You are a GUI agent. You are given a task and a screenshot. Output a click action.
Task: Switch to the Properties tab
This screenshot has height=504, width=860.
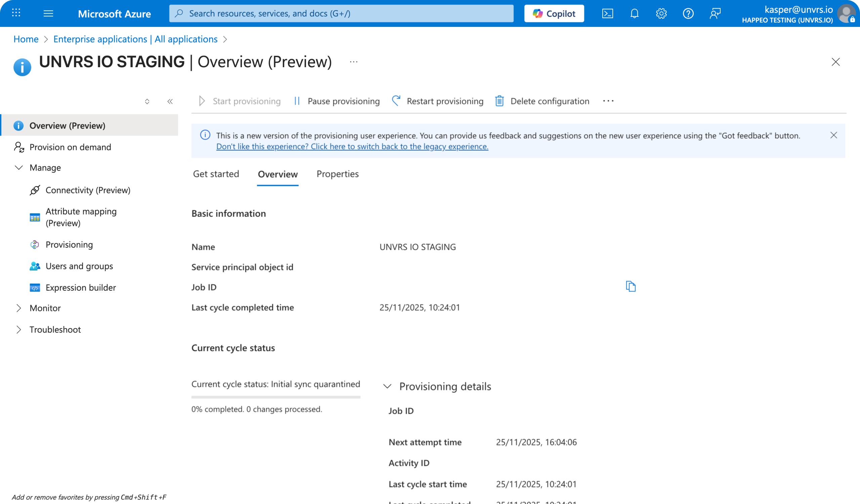[338, 174]
